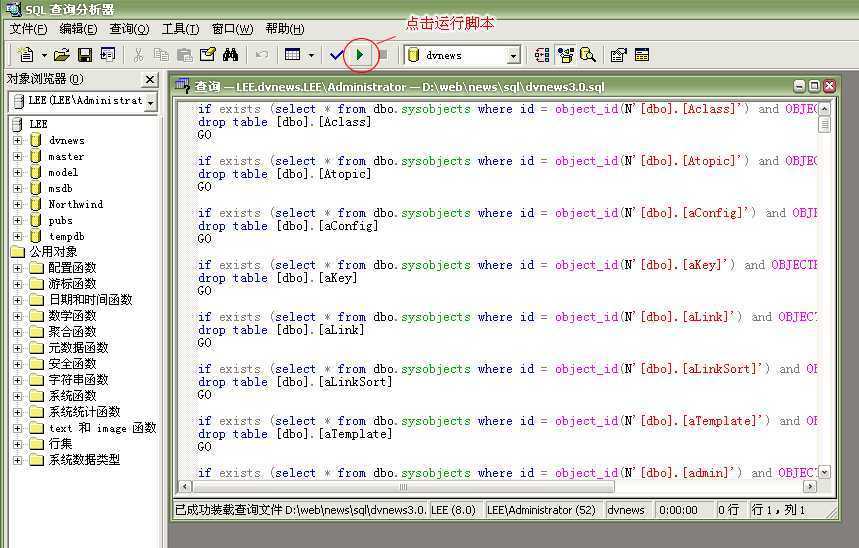This screenshot has width=859, height=548.
Task: Select the 安全函数 folder
Action: 72,364
